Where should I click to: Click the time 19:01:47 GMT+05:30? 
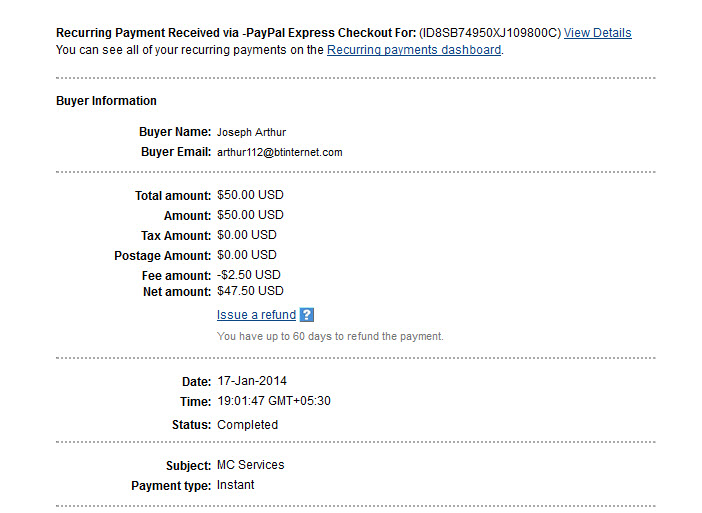click(x=274, y=401)
